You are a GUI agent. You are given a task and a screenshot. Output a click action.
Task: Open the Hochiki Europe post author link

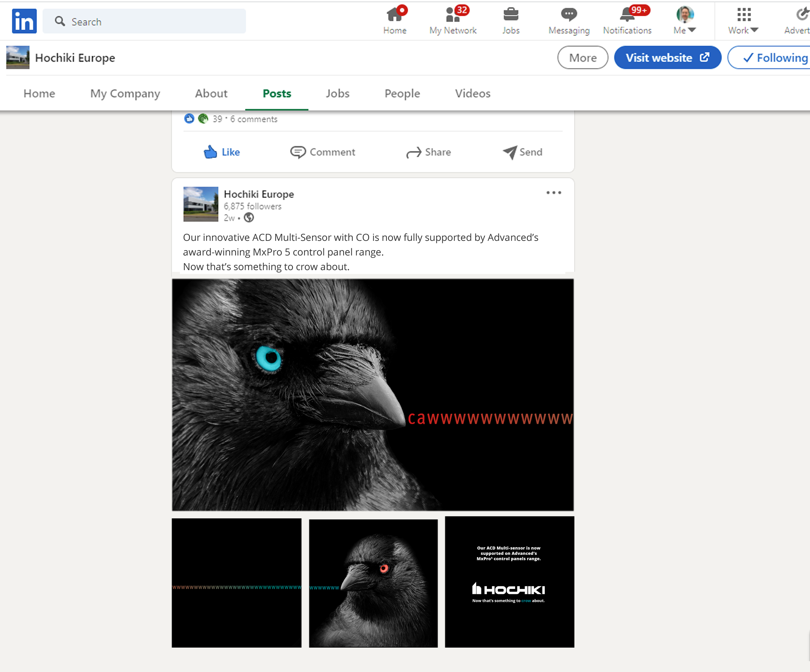pos(259,194)
